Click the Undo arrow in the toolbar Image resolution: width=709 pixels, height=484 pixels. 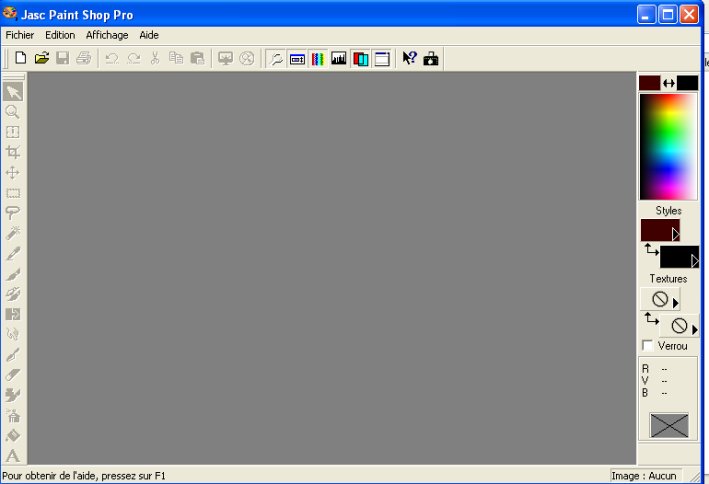point(112,58)
